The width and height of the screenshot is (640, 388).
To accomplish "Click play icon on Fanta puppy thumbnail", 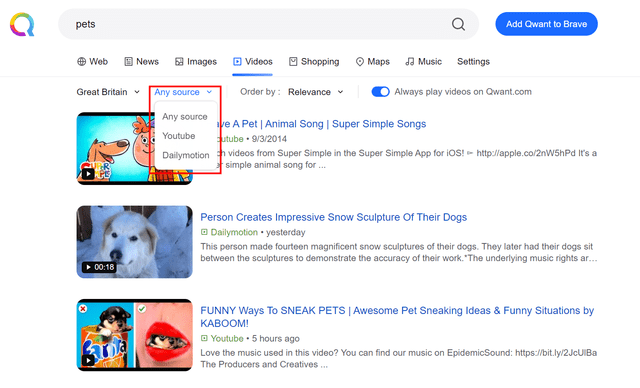I will tap(88, 360).
